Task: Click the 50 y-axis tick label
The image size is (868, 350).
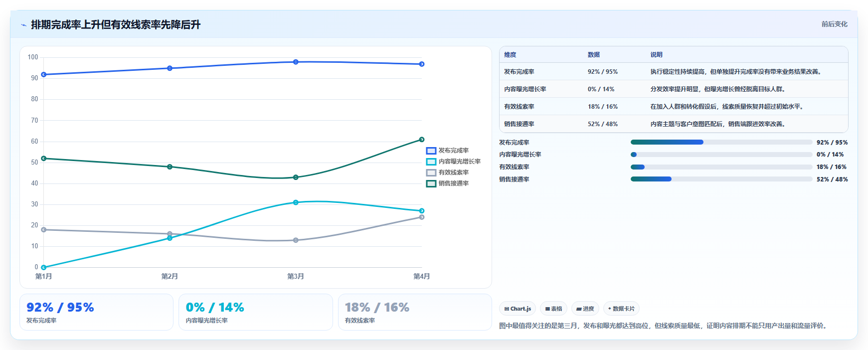Action: click(34, 163)
